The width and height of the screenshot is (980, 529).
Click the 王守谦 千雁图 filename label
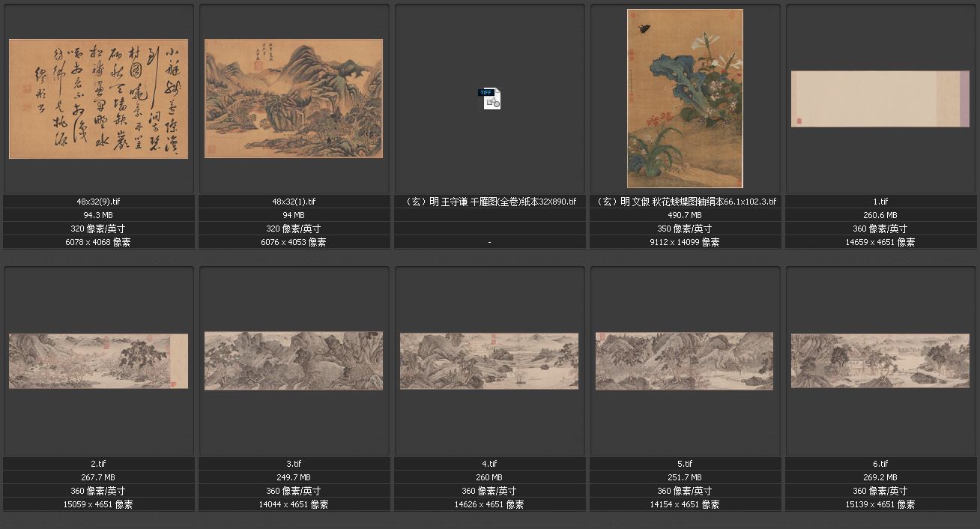[489, 202]
